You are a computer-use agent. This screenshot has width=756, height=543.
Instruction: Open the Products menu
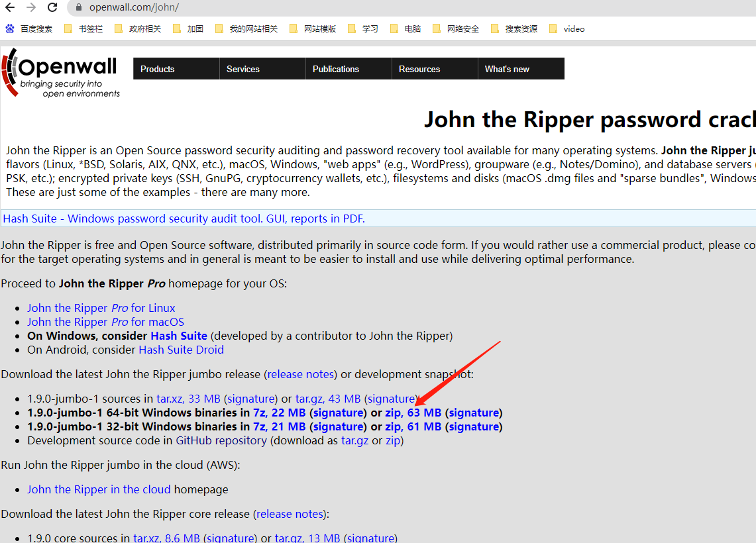coord(176,69)
